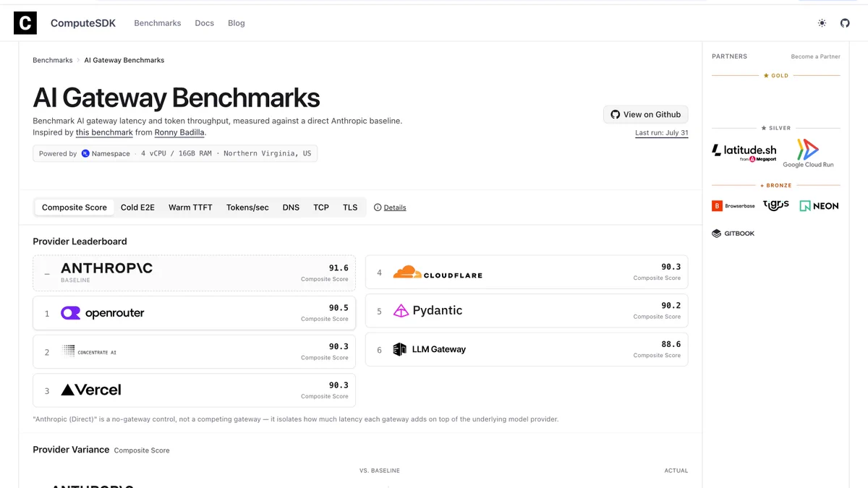Click AI Gateway Benchmarks breadcrumb

click(124, 60)
